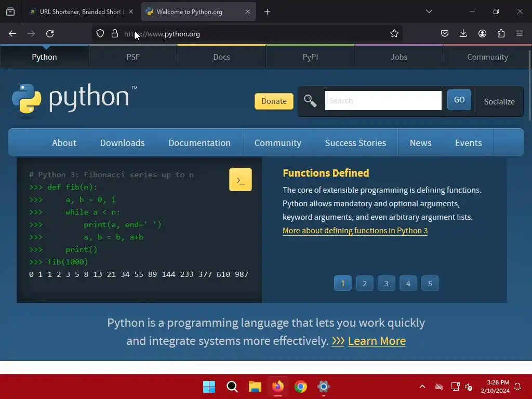
Task: Click the page vertical scrollbar
Action: 529,85
